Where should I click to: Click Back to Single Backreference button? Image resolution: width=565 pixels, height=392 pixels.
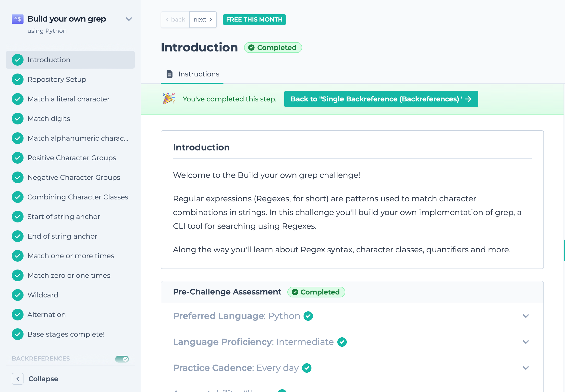pos(381,99)
